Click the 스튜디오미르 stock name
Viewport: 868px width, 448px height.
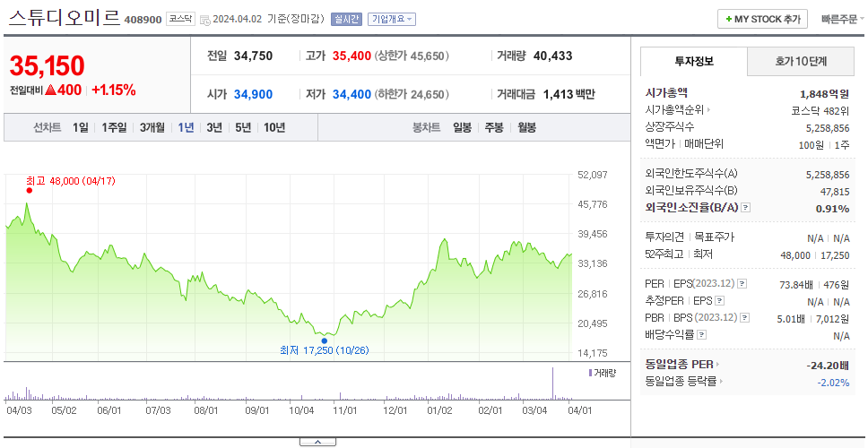click(x=65, y=18)
